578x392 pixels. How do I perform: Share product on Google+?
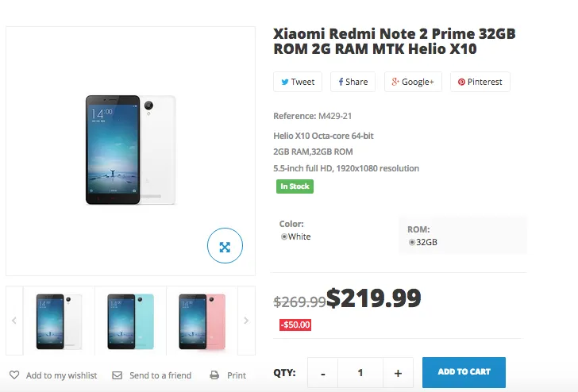tap(413, 82)
